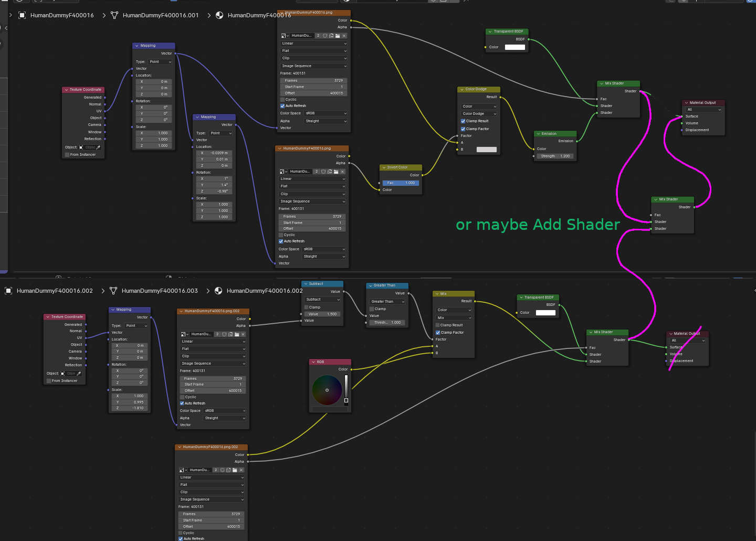Click the white color swatch in the upper Transparent BSDF node
The image size is (756, 541).
coord(515,47)
